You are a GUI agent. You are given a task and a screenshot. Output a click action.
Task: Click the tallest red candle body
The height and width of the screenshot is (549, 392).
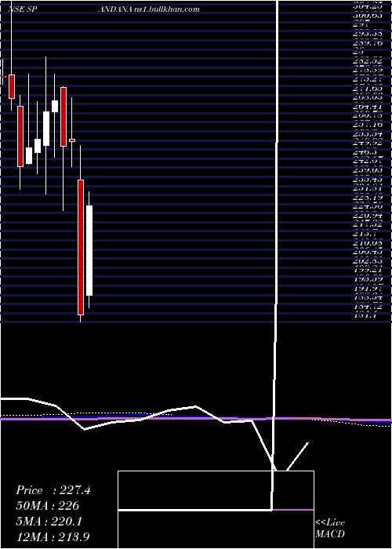pos(81,247)
